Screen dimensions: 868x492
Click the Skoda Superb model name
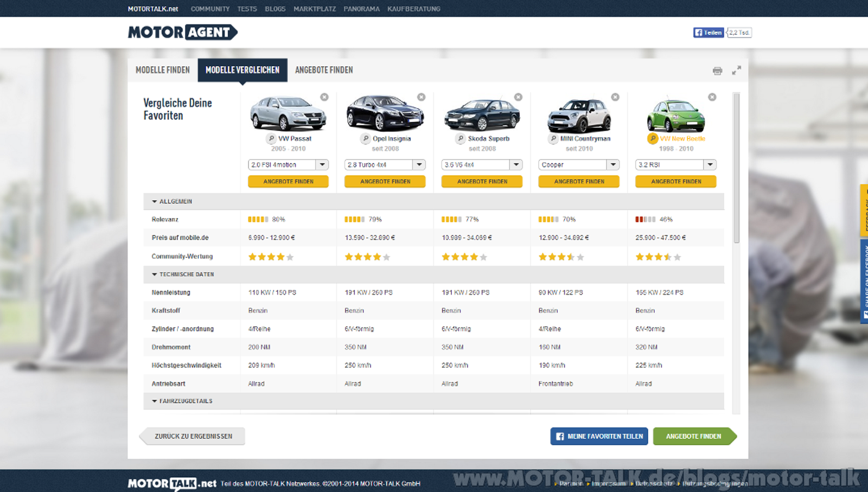click(489, 139)
